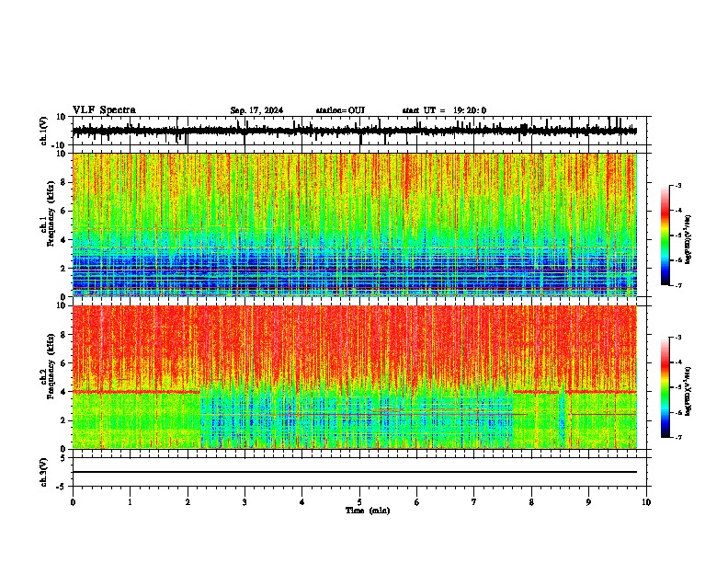Click time axis tick label "9"

point(588,502)
